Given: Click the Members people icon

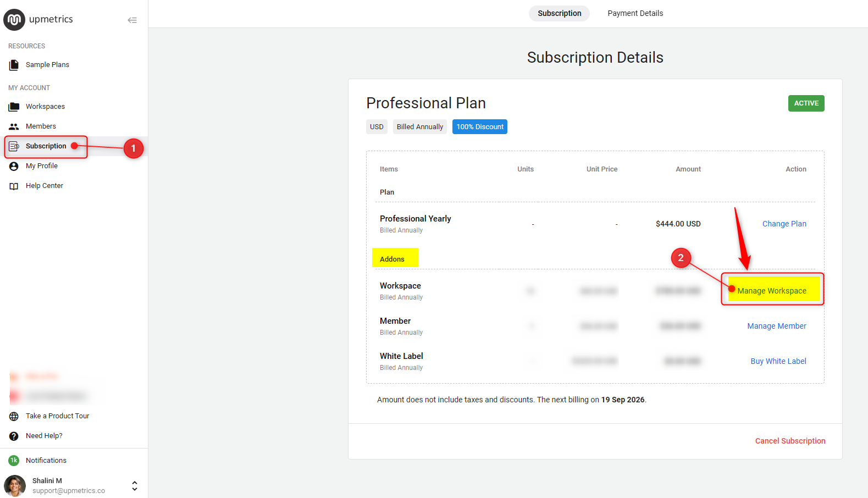Looking at the screenshot, I should click(x=14, y=126).
